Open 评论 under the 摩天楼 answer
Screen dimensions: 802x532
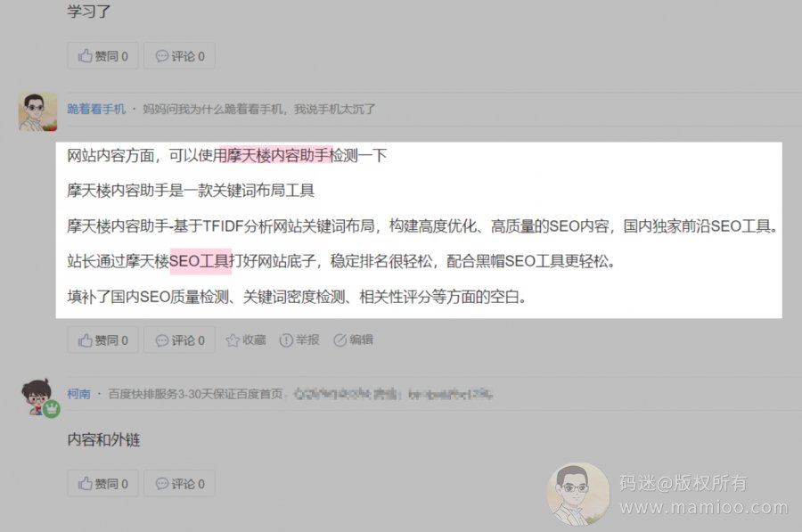[x=179, y=340]
